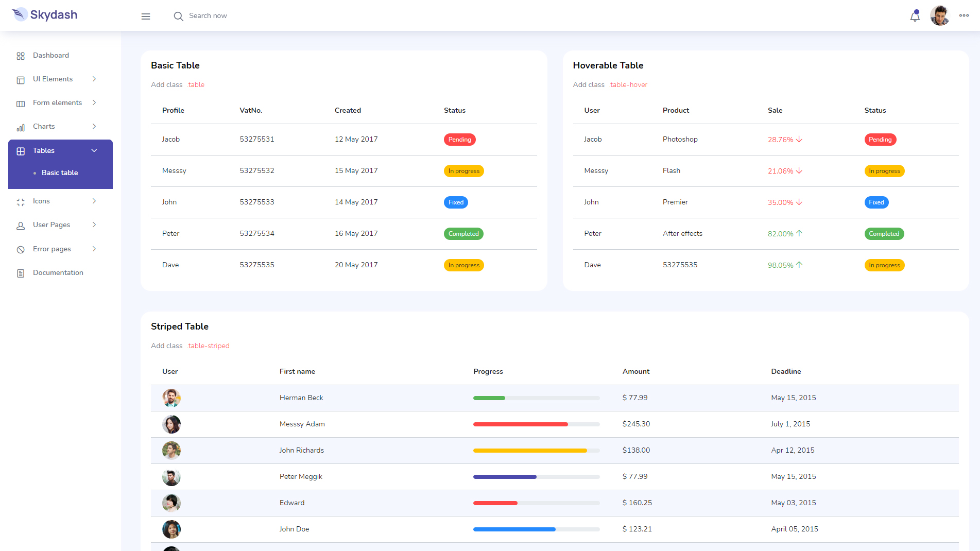Viewport: 980px width, 551px height.
Task: Click the Completed badge for Peter in Hoverable Table
Action: click(884, 234)
